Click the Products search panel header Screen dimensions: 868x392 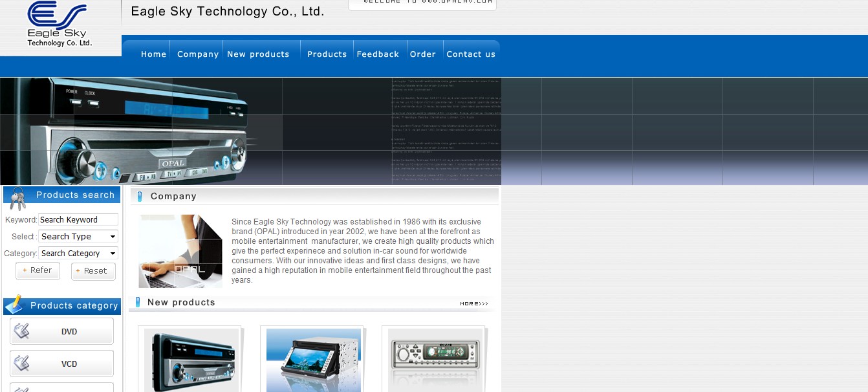point(62,195)
